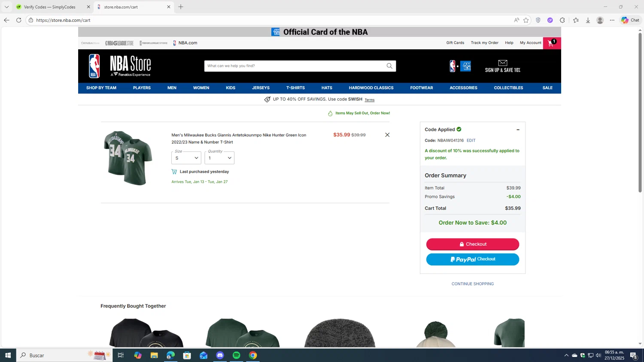Click CONTINUE SHOPPING link
The height and width of the screenshot is (362, 644).
click(473, 284)
